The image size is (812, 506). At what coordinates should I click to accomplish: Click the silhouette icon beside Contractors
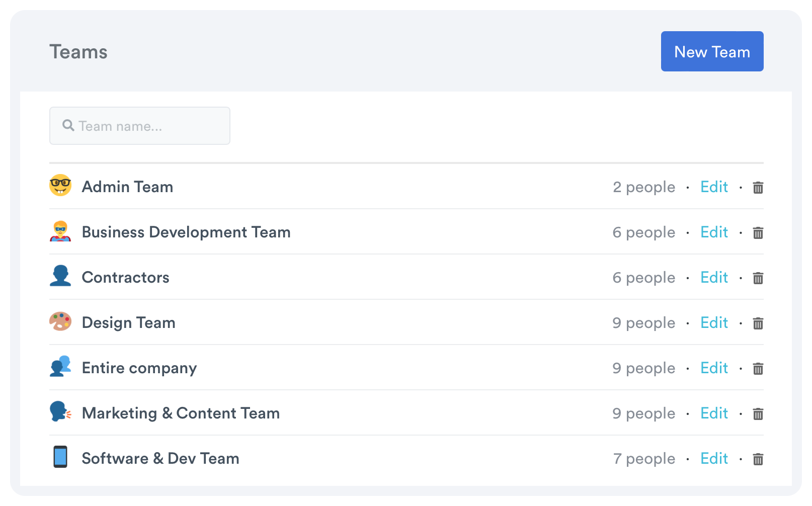click(x=60, y=276)
